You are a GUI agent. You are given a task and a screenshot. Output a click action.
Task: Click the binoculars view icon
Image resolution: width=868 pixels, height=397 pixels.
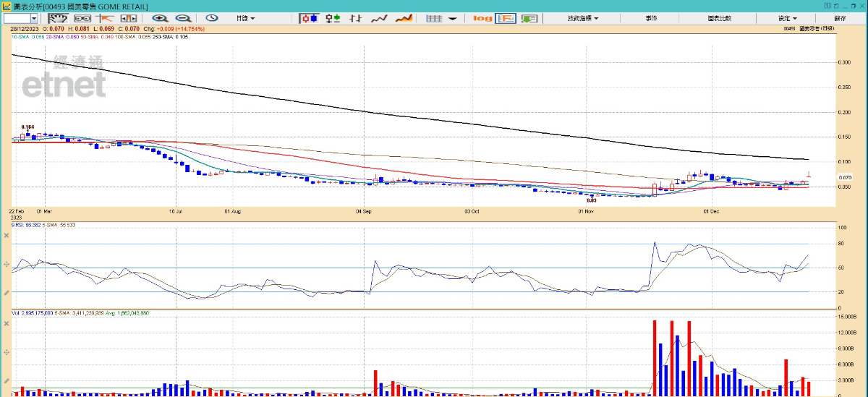point(82,17)
